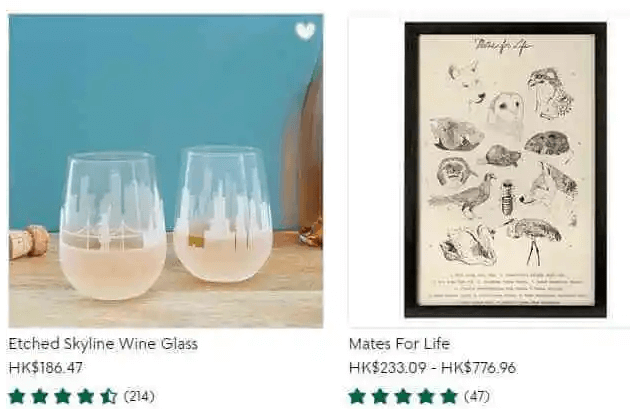The height and width of the screenshot is (409, 630).
Task: View the (214) reviews count
Action: 139,396
